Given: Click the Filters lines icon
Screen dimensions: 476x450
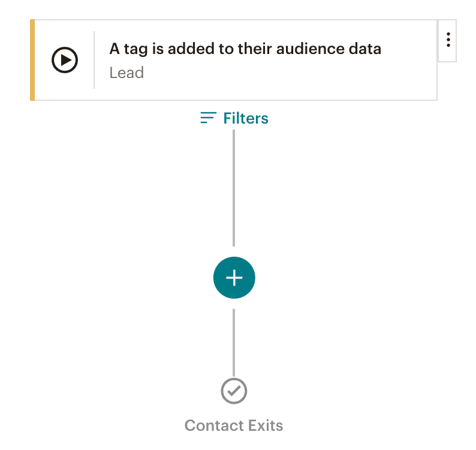Looking at the screenshot, I should click(x=208, y=118).
